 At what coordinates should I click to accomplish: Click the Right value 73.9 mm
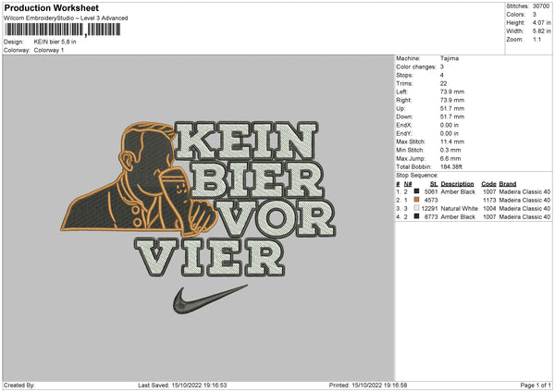[x=452, y=100]
